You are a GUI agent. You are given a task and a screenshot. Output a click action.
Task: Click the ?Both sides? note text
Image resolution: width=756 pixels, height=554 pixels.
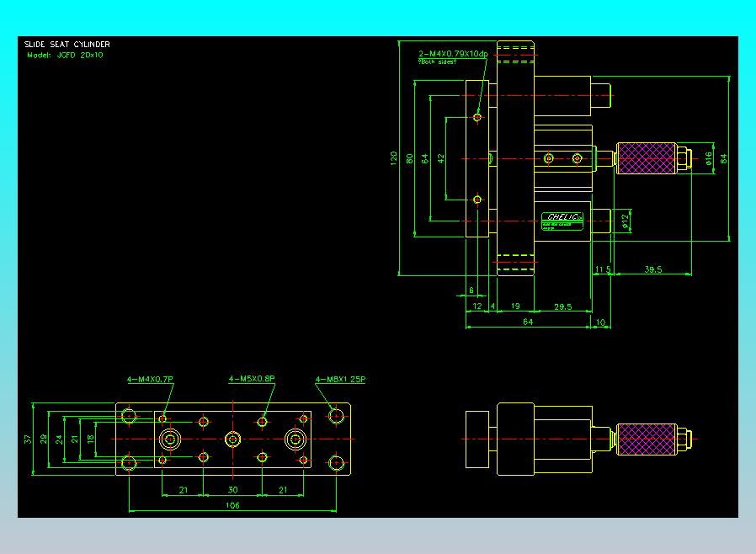(x=437, y=61)
